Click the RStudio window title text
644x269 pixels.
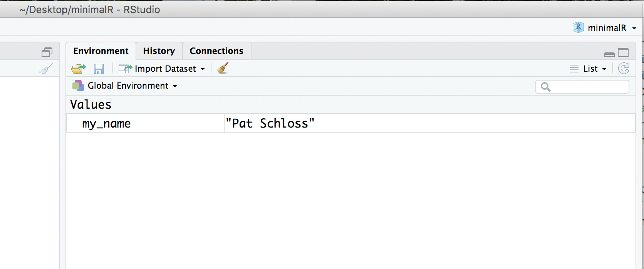click(x=90, y=10)
